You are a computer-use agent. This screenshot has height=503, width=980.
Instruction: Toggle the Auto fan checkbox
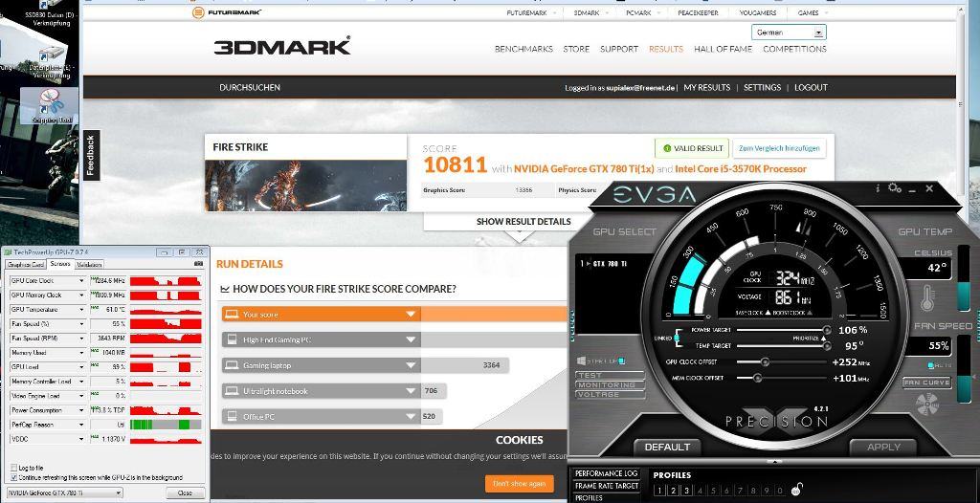point(931,365)
